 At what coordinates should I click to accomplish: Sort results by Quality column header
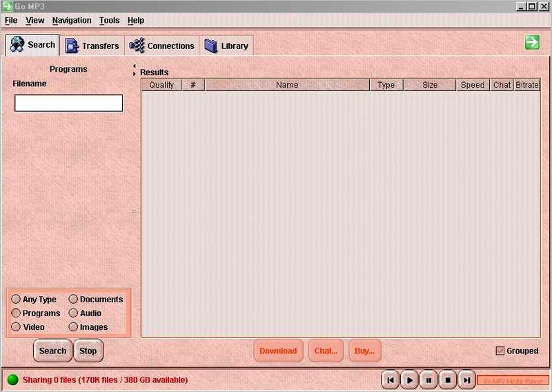161,85
